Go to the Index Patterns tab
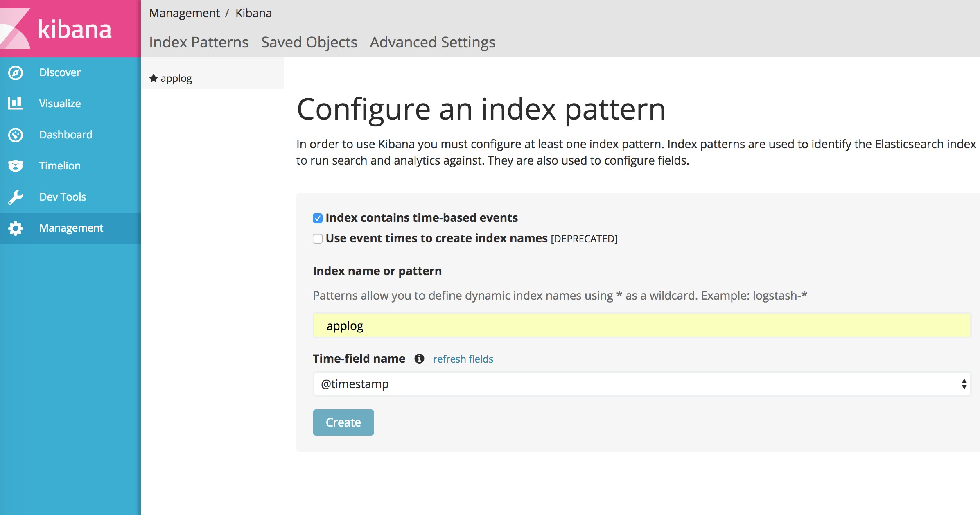The width and height of the screenshot is (980, 515). tap(199, 42)
